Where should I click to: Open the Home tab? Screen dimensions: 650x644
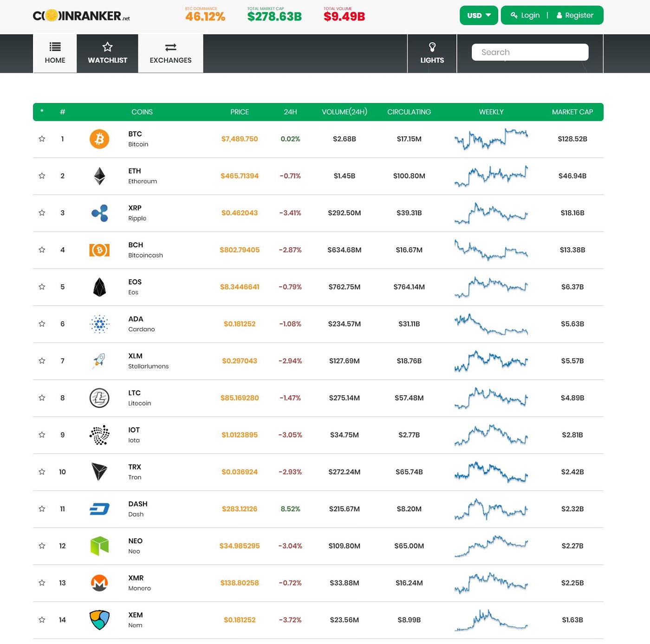coord(55,53)
